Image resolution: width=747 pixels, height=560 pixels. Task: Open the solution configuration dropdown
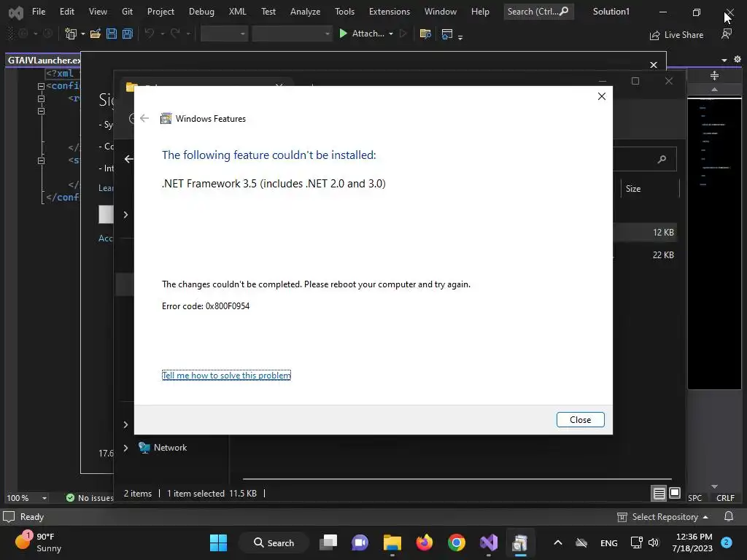(x=224, y=34)
